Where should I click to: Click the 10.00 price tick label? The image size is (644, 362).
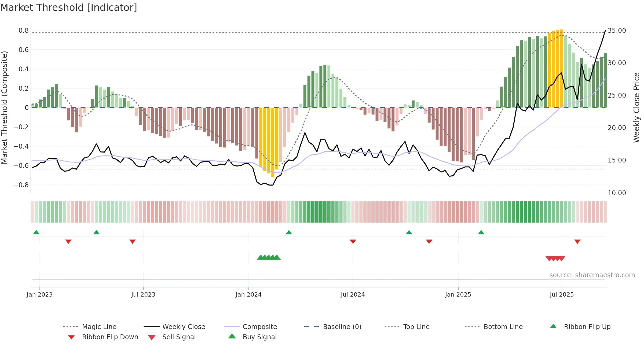[x=617, y=193]
